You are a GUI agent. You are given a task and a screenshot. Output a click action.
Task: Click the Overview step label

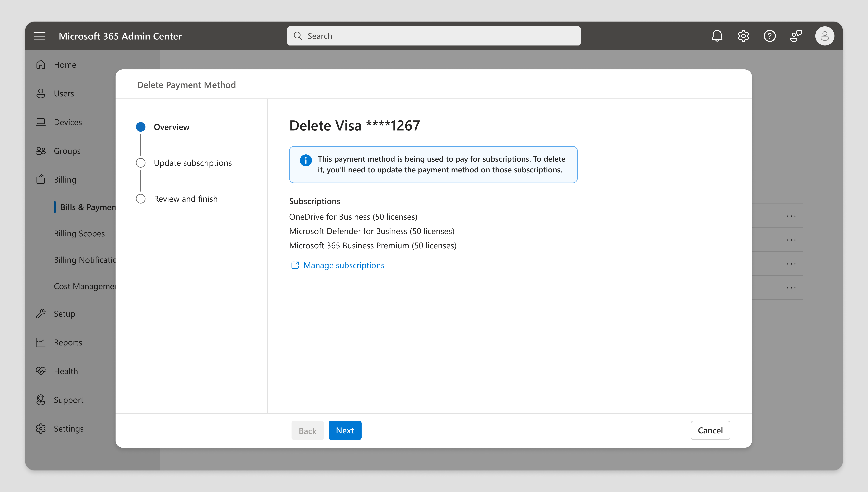coord(171,127)
